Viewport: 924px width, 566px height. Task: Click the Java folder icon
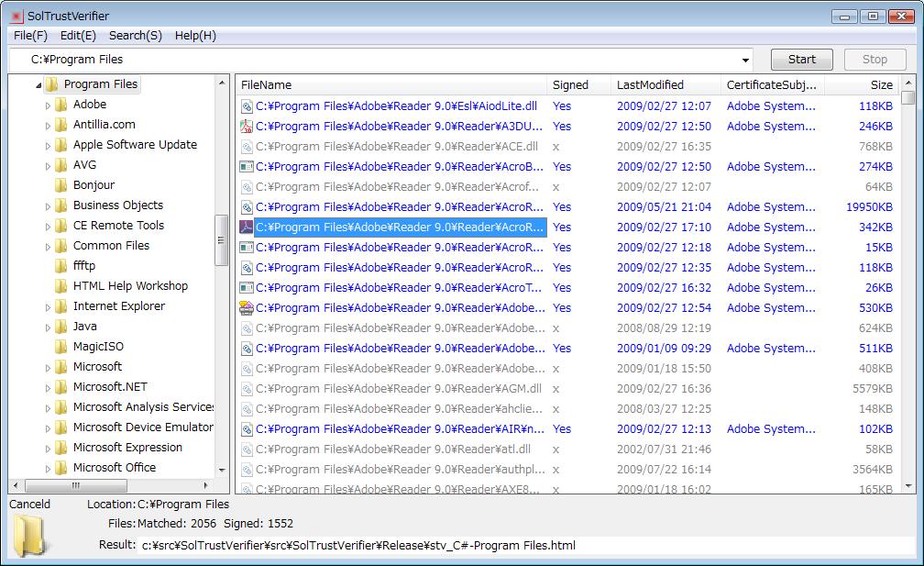(x=60, y=327)
